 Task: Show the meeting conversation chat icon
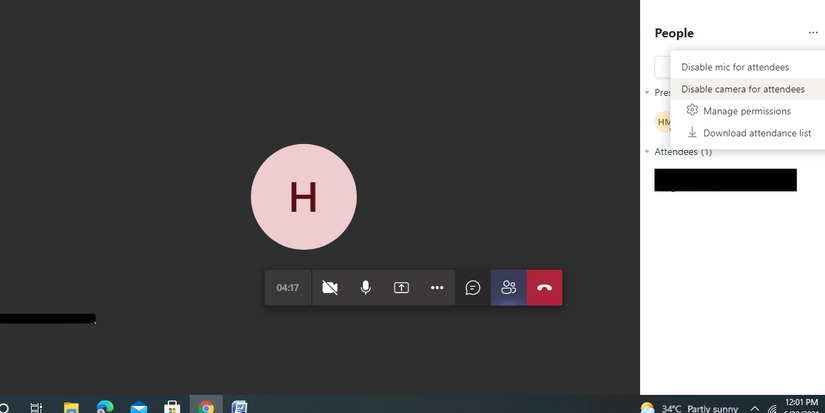tap(473, 288)
